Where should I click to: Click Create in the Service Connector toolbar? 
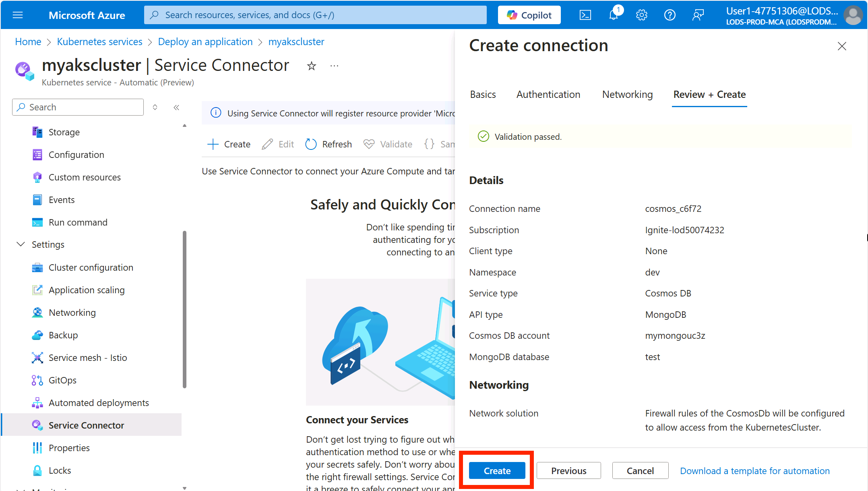229,144
